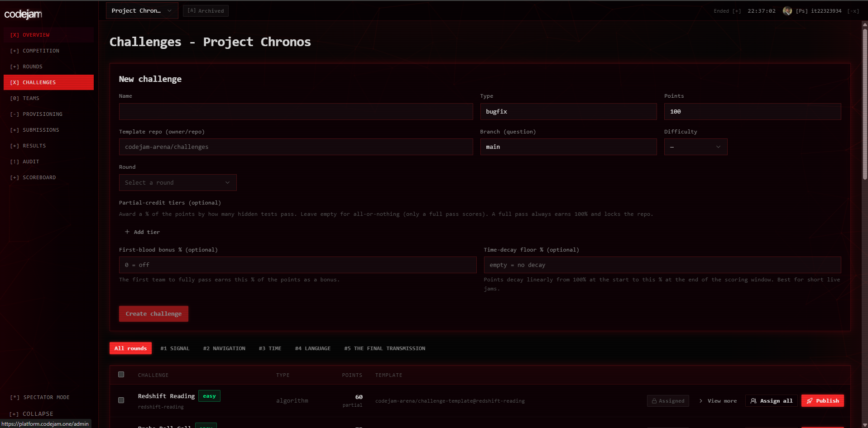Open the Project Chronos competition dropdown

pyautogui.click(x=142, y=11)
